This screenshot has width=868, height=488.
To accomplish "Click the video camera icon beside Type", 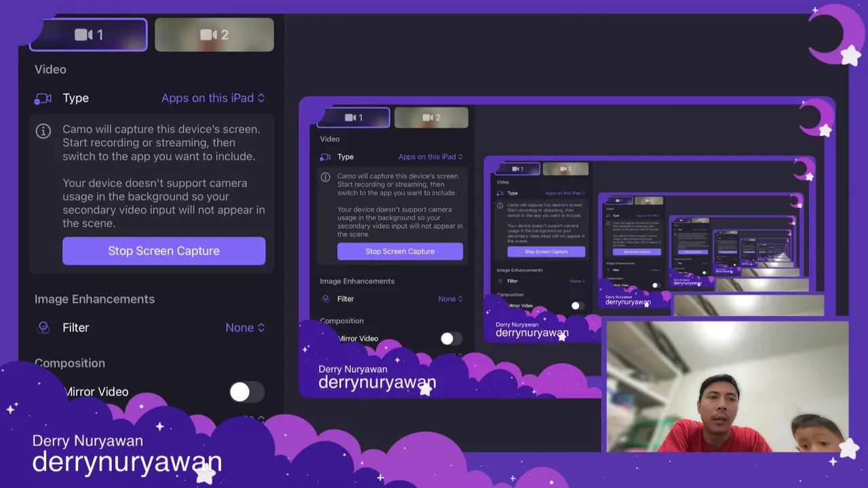I will [43, 98].
